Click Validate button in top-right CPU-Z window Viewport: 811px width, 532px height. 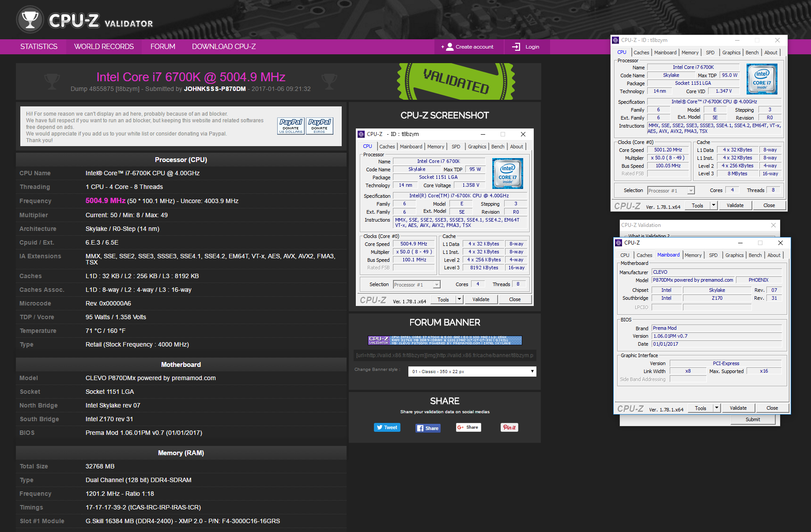[735, 205]
